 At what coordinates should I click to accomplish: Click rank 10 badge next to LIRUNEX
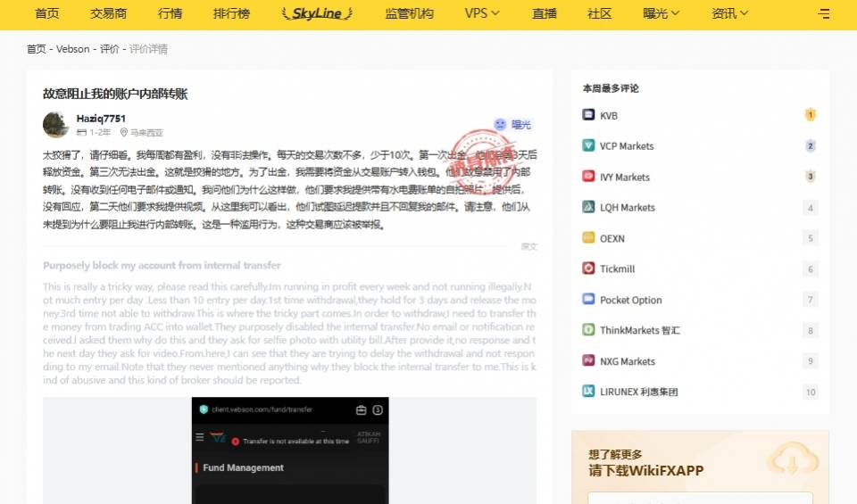click(x=810, y=392)
